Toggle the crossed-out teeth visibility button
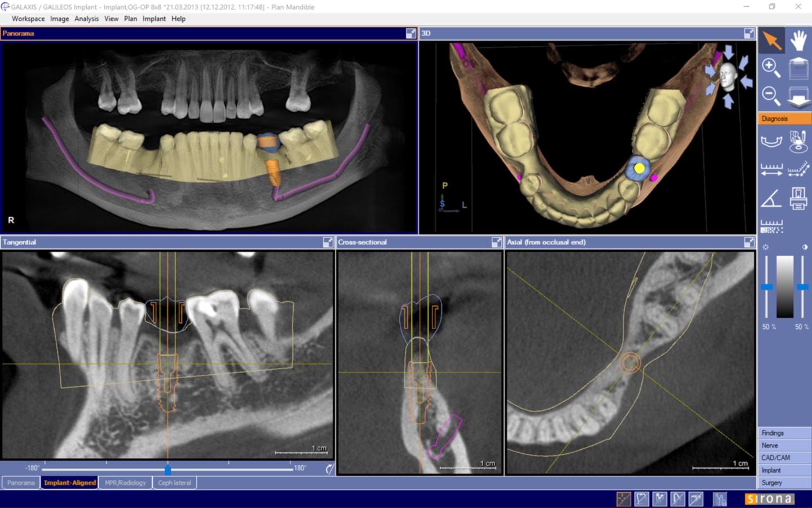 tap(660, 498)
